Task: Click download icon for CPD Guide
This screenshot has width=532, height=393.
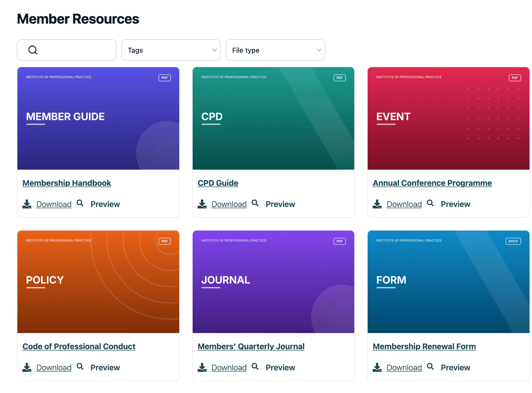Action: tap(202, 204)
